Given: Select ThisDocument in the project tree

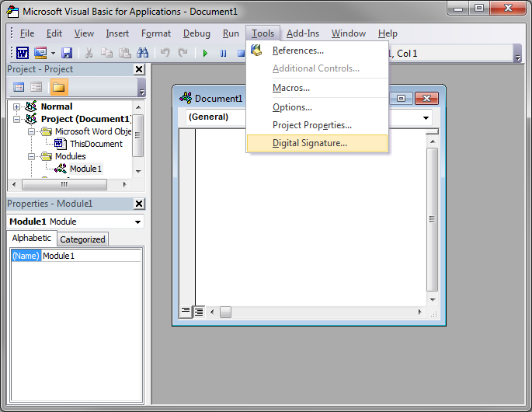Looking at the screenshot, I should 96,144.
